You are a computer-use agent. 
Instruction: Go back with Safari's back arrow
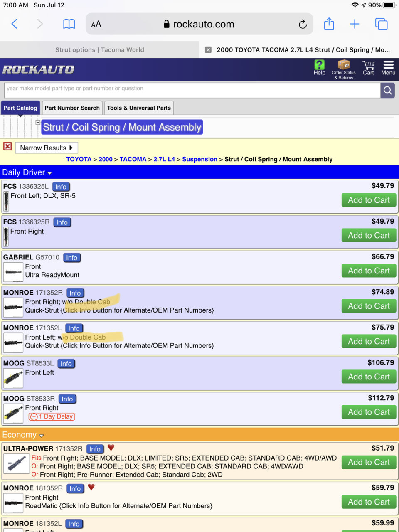(x=14, y=24)
